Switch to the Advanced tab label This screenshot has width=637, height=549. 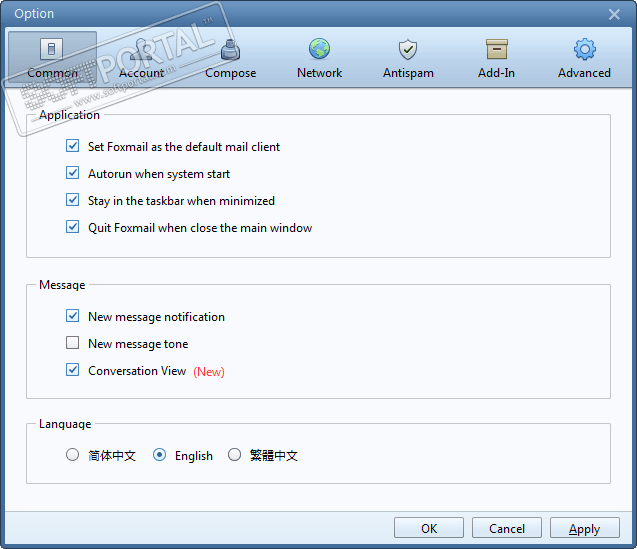(584, 73)
